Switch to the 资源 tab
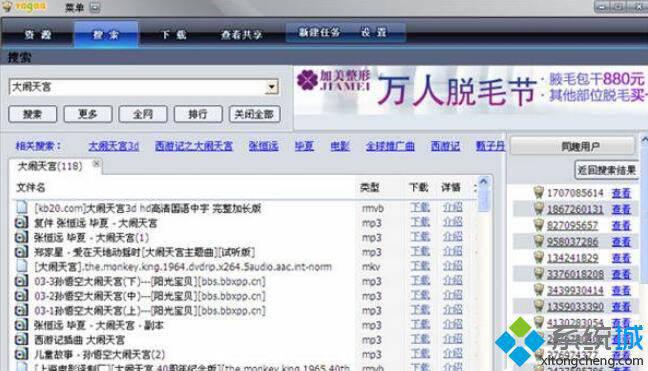 coord(38,35)
